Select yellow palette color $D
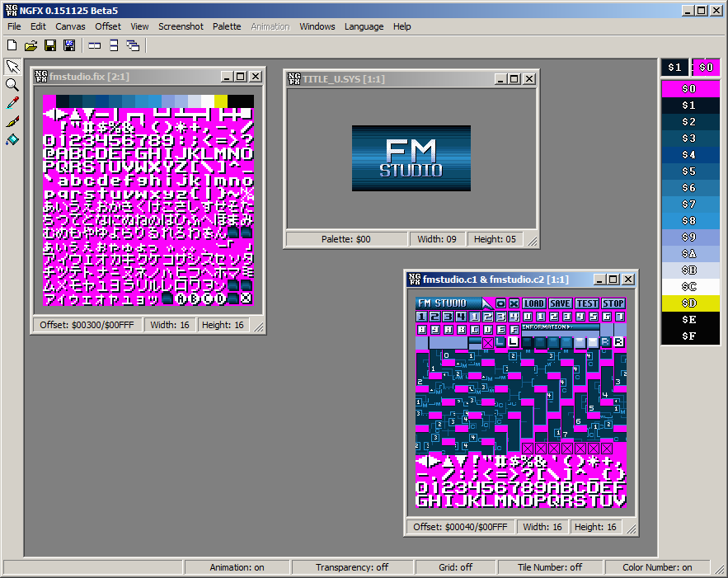 point(690,303)
